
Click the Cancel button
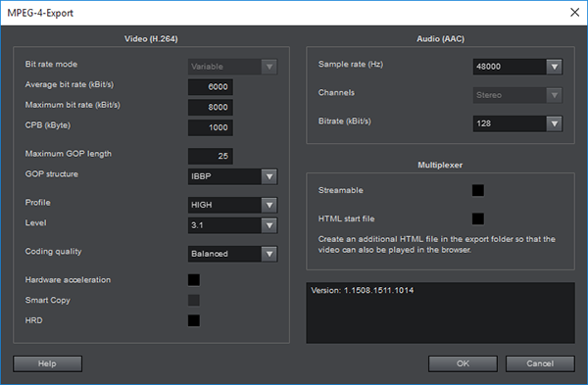tap(540, 363)
